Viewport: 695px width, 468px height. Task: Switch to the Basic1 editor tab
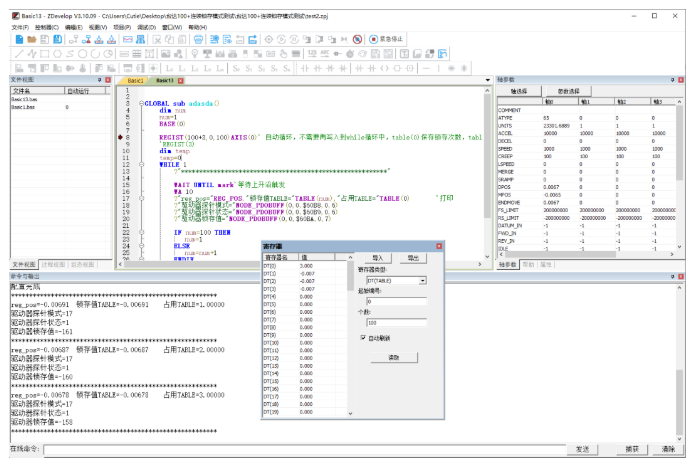135,81
